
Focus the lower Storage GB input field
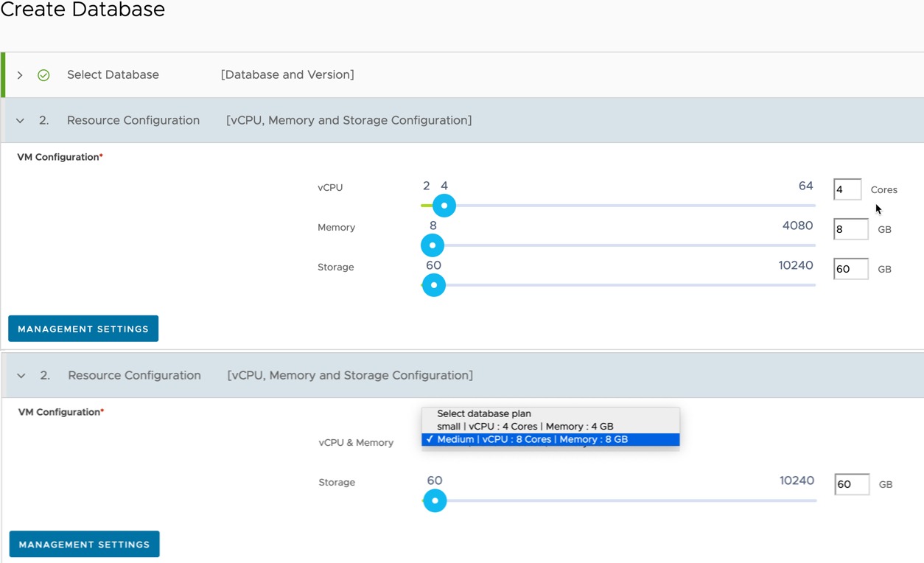point(853,484)
